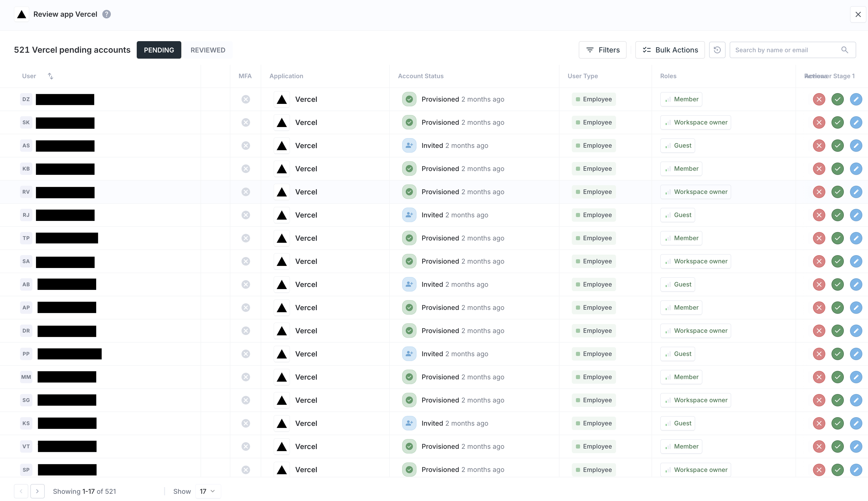This screenshot has width=868, height=501.
Task: Open the Filters panel
Action: click(x=602, y=50)
